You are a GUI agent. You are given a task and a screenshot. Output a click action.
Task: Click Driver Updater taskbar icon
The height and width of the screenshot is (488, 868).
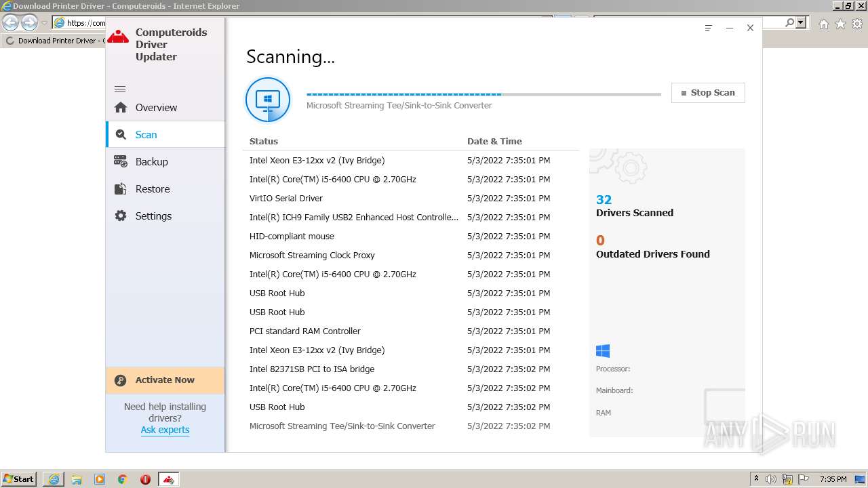pyautogui.click(x=169, y=479)
